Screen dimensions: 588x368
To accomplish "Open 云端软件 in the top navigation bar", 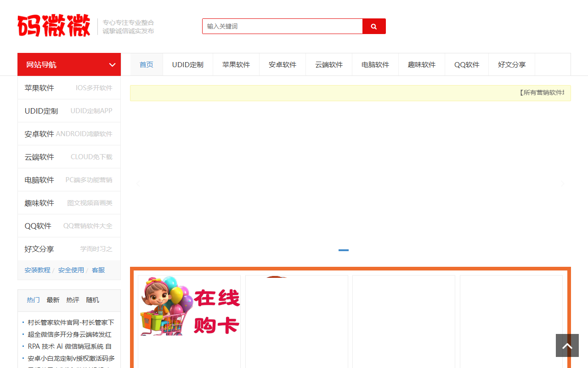I will [x=329, y=64].
